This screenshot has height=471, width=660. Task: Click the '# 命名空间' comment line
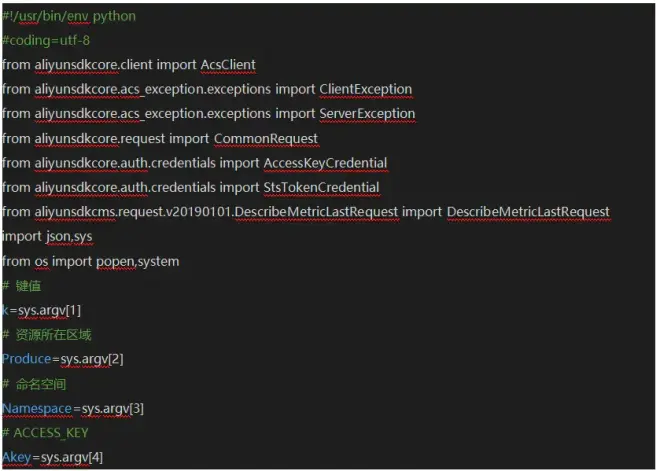[39, 384]
